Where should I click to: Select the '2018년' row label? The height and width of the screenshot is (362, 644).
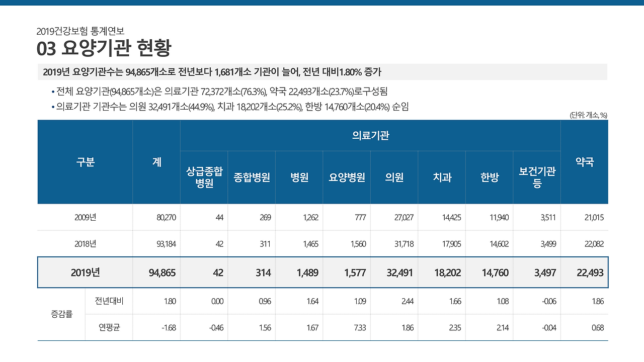click(85, 244)
